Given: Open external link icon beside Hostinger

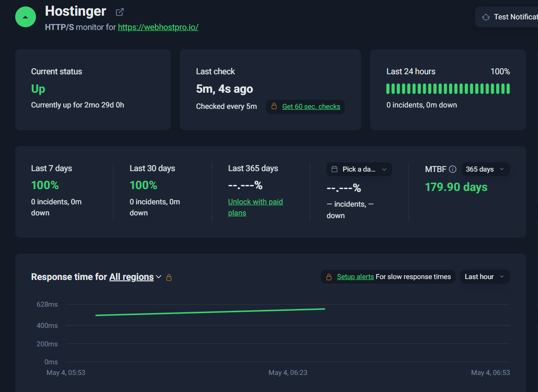Looking at the screenshot, I should (119, 12).
